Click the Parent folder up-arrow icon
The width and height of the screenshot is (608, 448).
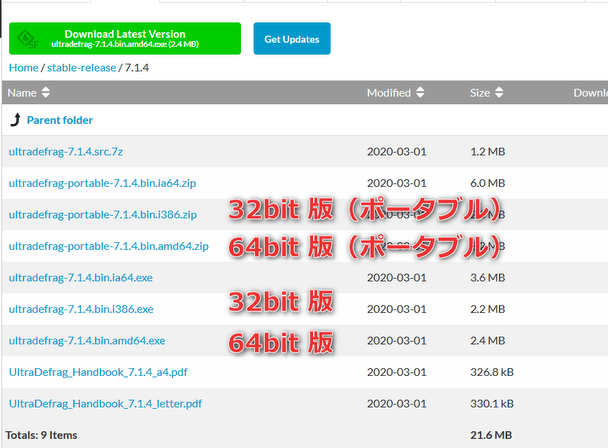[x=16, y=120]
